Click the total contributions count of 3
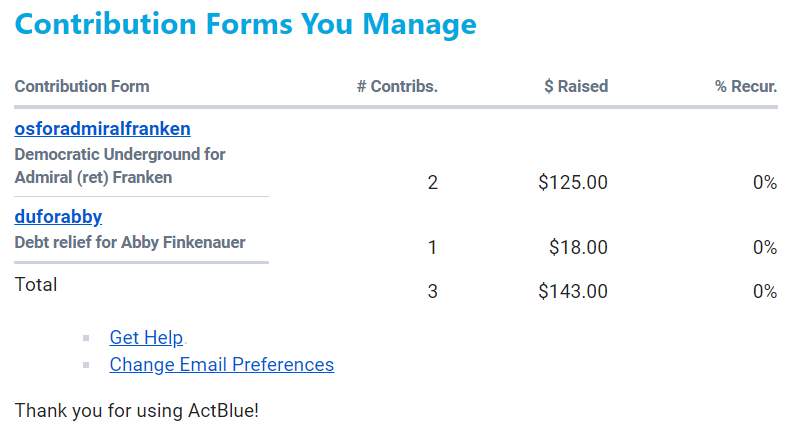The image size is (800, 429). [x=432, y=291]
